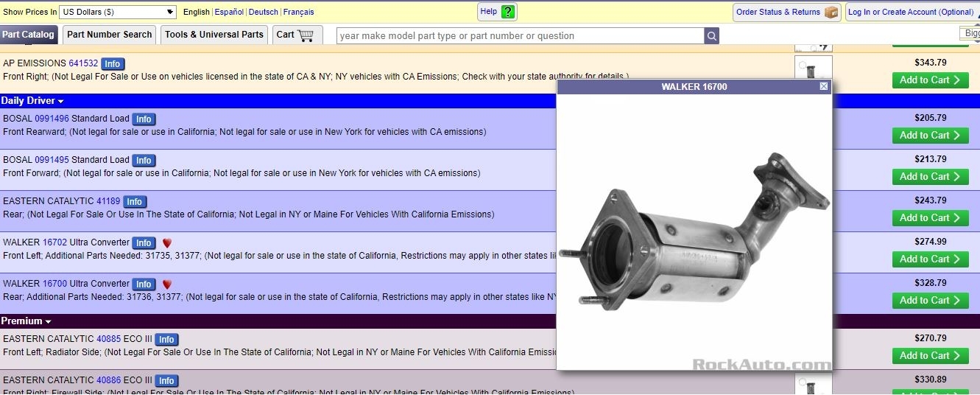The image size is (980, 395).
Task: Open Info for WALKER 16702
Action: coord(144,243)
